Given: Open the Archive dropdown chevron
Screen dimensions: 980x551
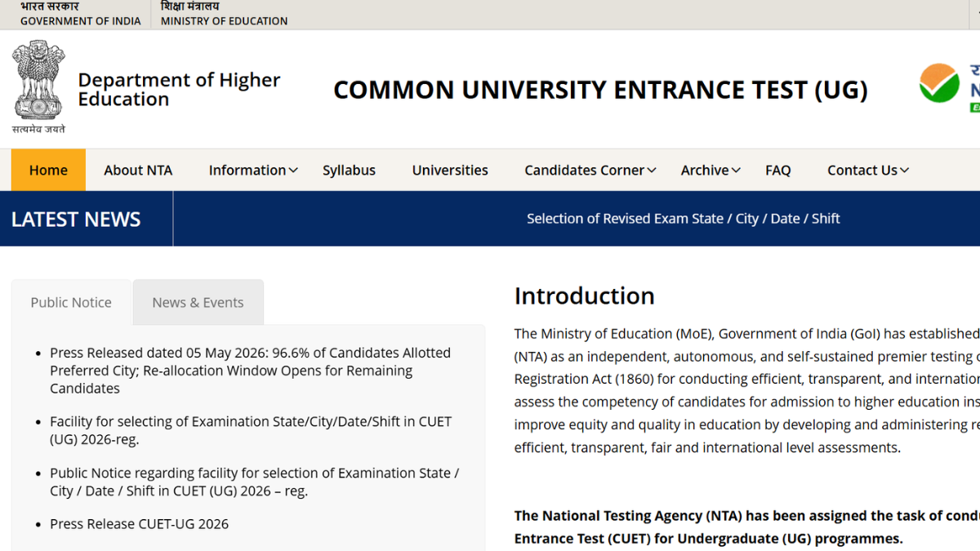Looking at the screenshot, I should click(x=736, y=171).
